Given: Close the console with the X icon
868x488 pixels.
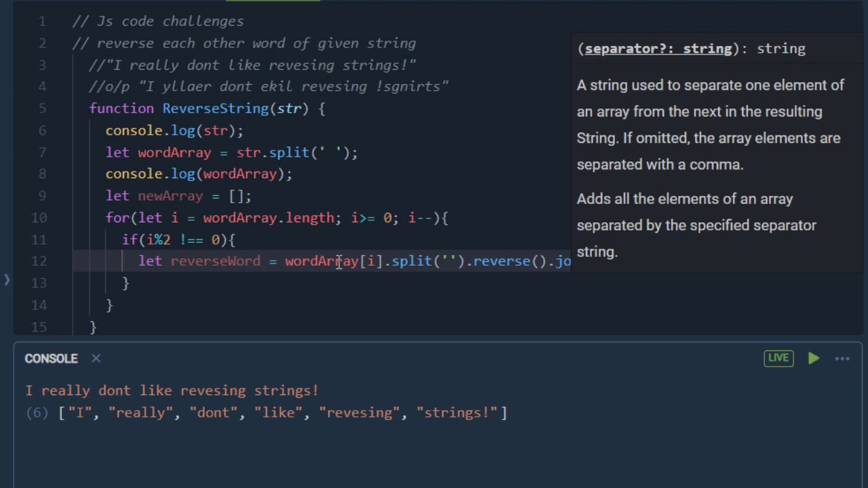Looking at the screenshot, I should 96,359.
